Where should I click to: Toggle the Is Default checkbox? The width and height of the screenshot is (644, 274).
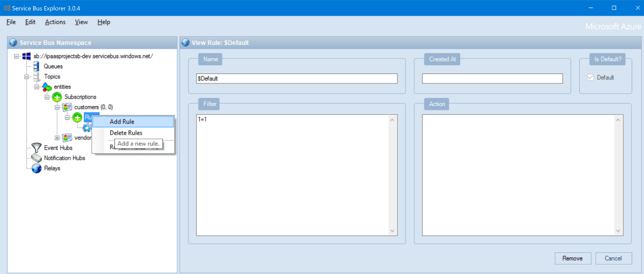[x=590, y=78]
